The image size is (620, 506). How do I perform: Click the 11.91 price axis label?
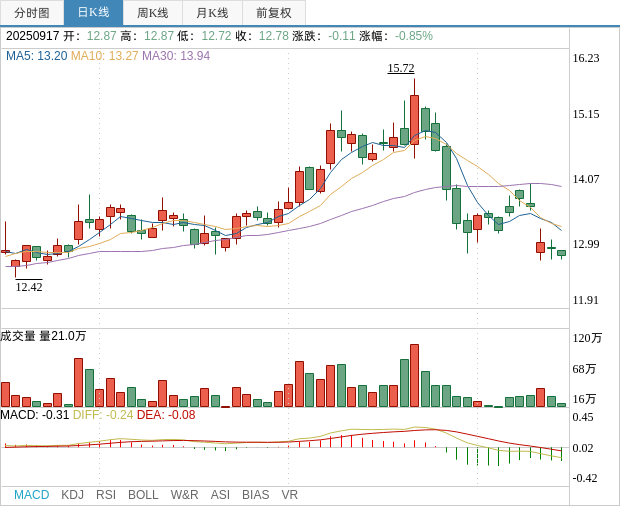(x=586, y=300)
